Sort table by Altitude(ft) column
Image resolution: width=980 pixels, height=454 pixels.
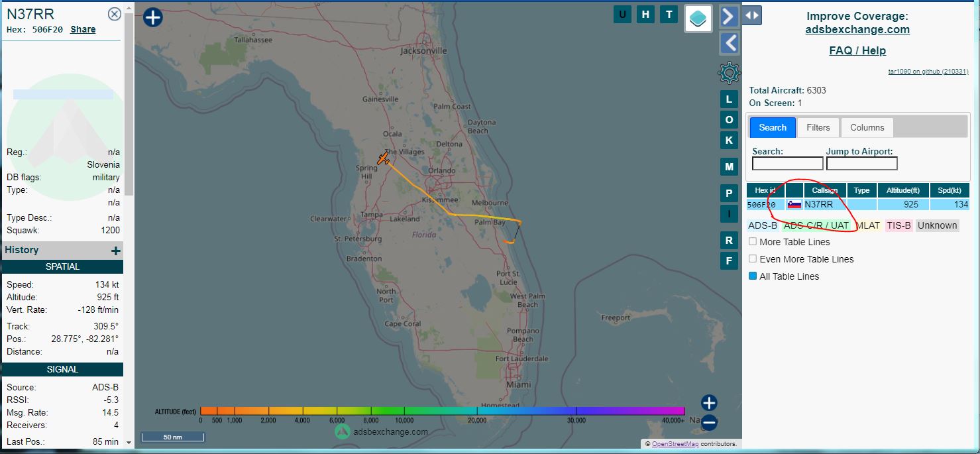(902, 190)
